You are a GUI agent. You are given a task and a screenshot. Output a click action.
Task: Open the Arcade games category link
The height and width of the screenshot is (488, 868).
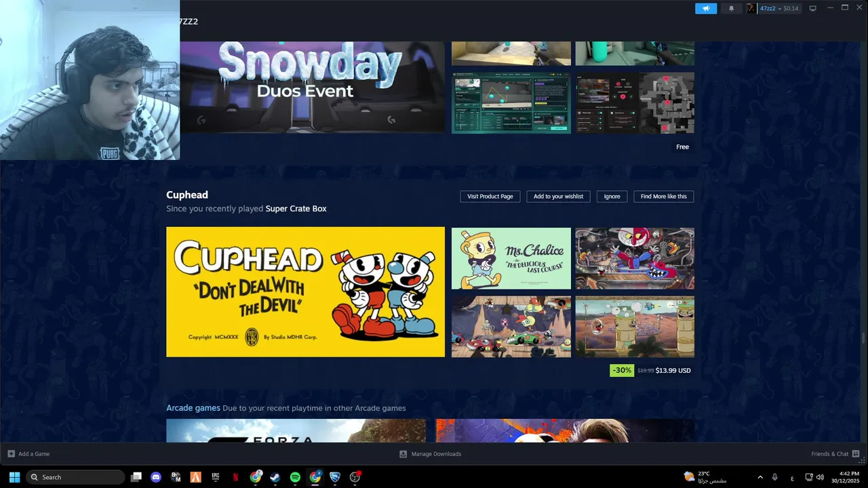(193, 408)
